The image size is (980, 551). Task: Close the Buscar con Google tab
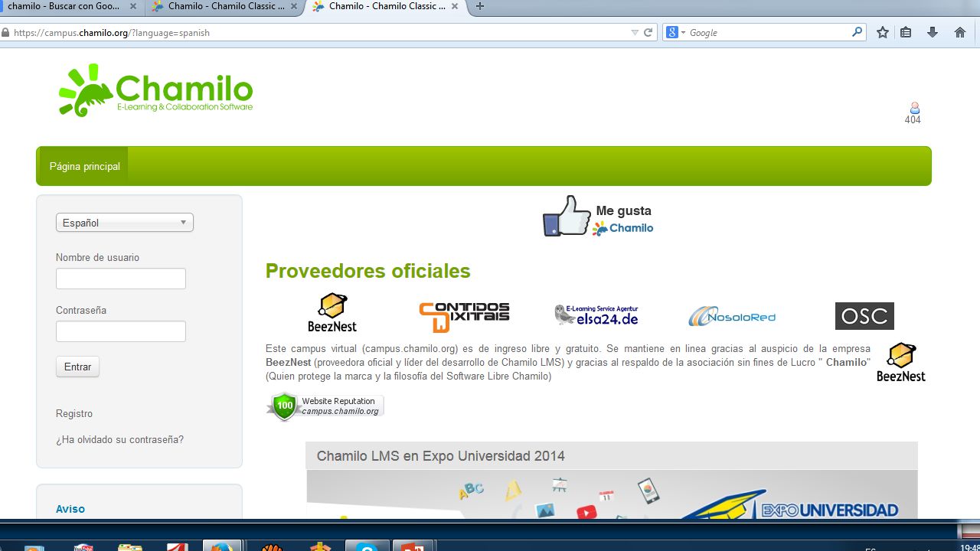(132, 6)
